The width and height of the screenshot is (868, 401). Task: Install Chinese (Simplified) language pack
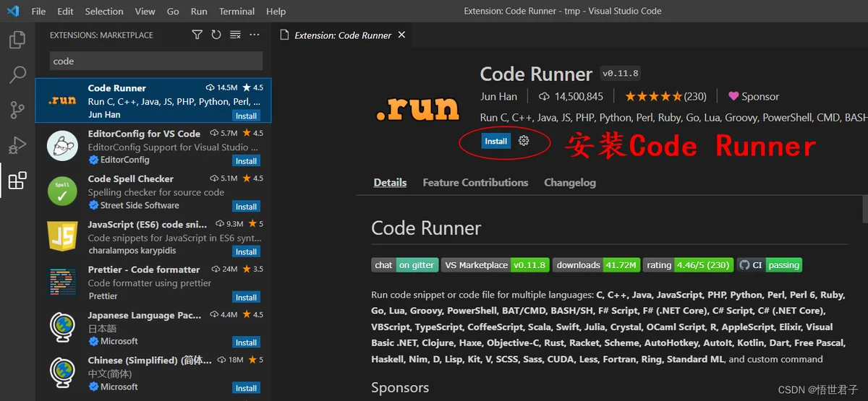[246, 388]
